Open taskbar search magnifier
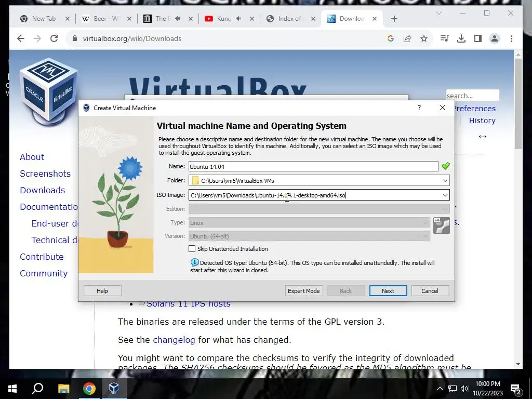This screenshot has height=399, width=532. [x=37, y=388]
